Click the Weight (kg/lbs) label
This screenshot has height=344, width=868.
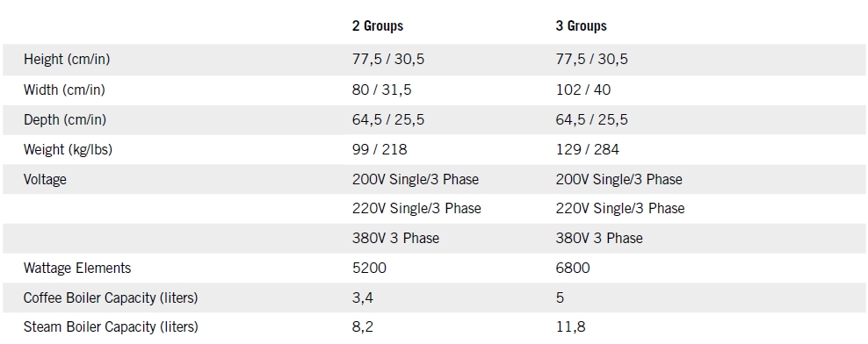click(x=68, y=149)
